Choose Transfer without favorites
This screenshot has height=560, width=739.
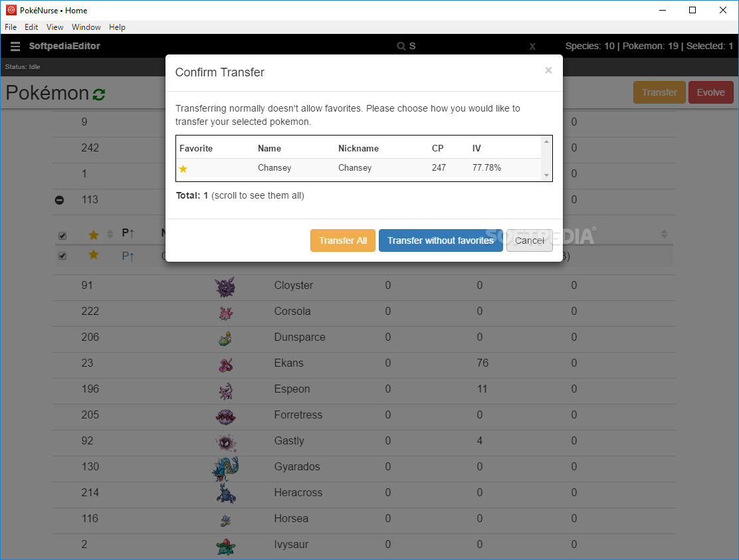tap(441, 240)
